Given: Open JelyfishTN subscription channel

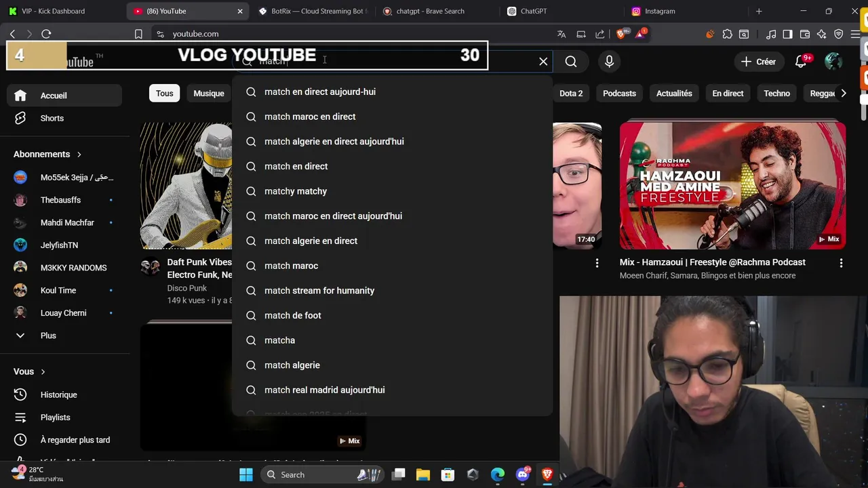Looking at the screenshot, I should (x=64, y=245).
